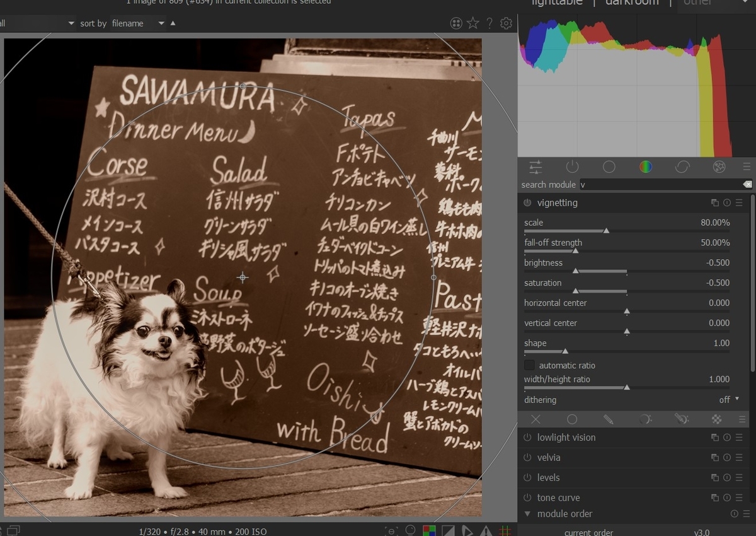Reset velvia module parameters
Viewport: 756px width, 536px height.
tap(726, 458)
